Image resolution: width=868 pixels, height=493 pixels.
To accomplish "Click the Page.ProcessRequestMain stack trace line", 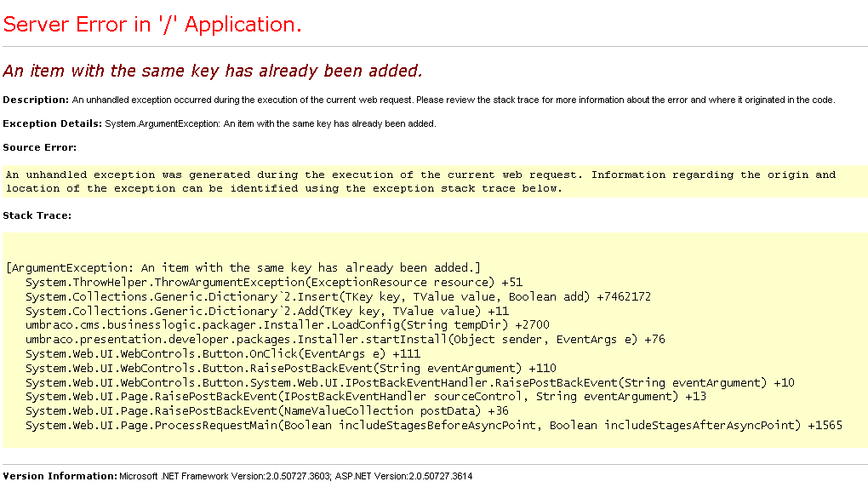I will pyautogui.click(x=433, y=425).
